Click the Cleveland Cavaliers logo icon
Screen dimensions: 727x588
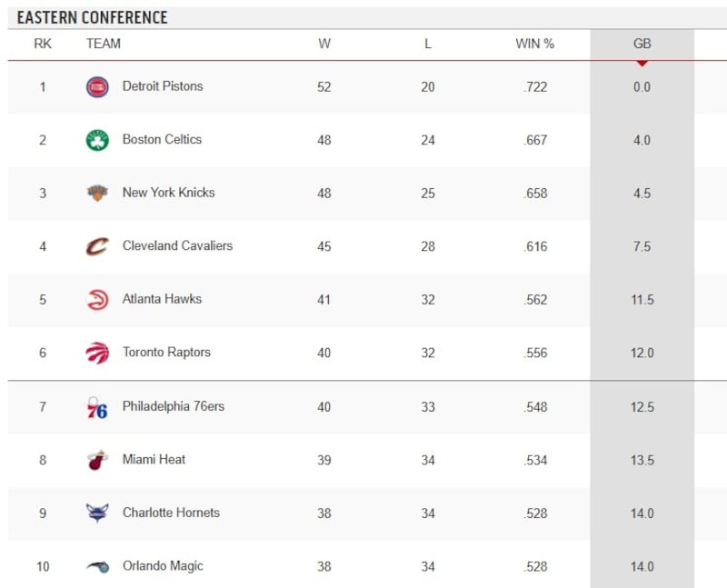pyautogui.click(x=96, y=246)
